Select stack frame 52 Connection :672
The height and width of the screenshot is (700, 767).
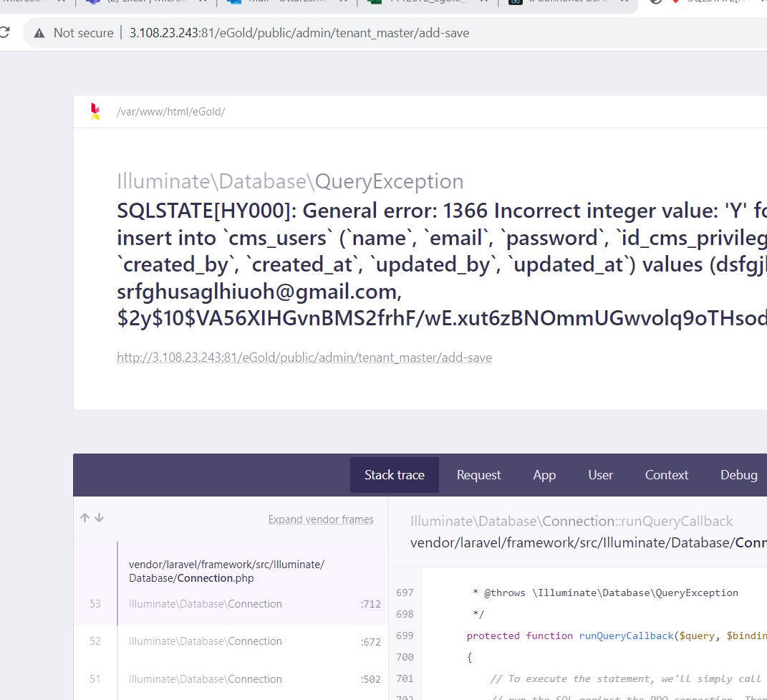pos(231,641)
